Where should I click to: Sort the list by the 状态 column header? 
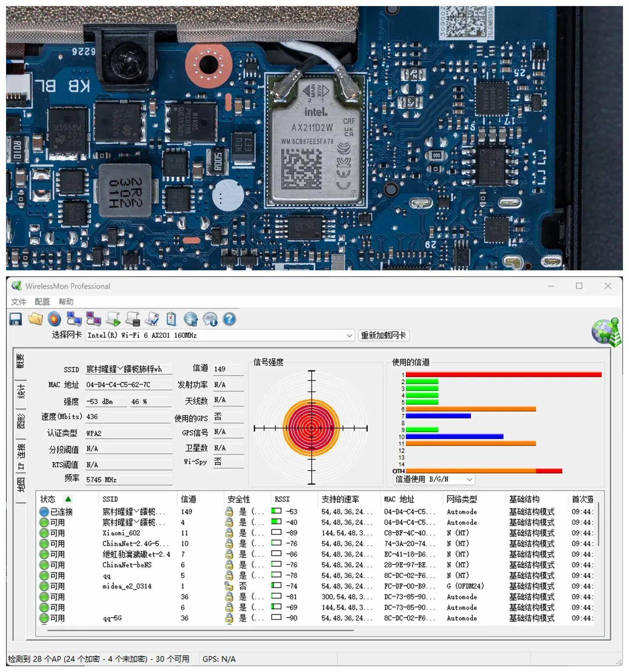click(x=49, y=499)
